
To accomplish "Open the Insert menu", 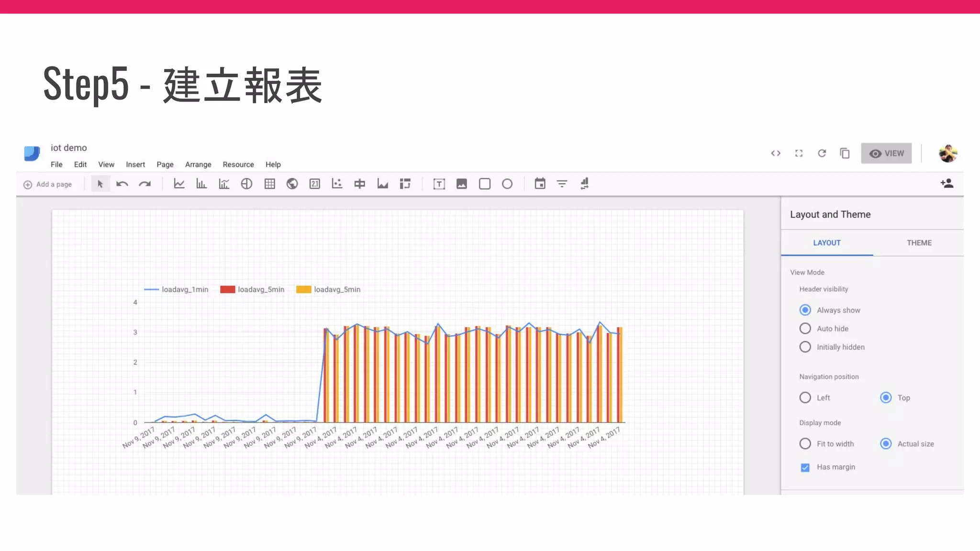I will [135, 165].
